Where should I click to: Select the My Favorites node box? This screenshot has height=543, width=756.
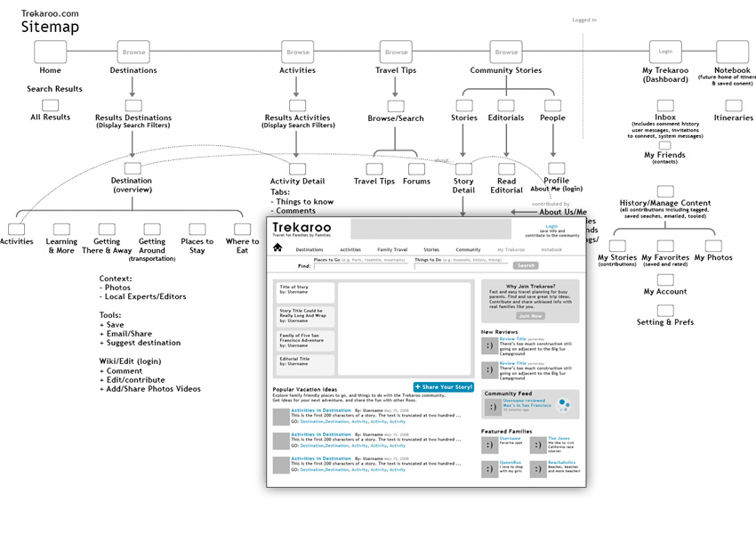click(x=665, y=246)
